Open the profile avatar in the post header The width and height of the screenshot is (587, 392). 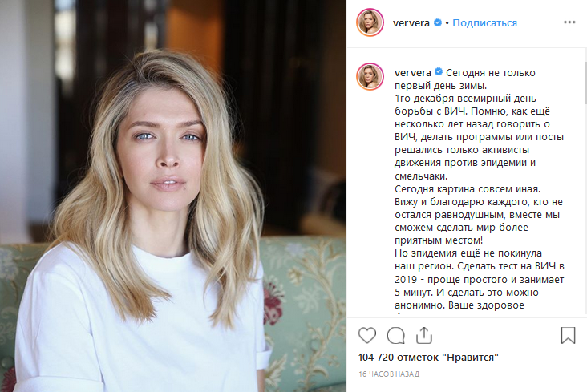coord(370,22)
